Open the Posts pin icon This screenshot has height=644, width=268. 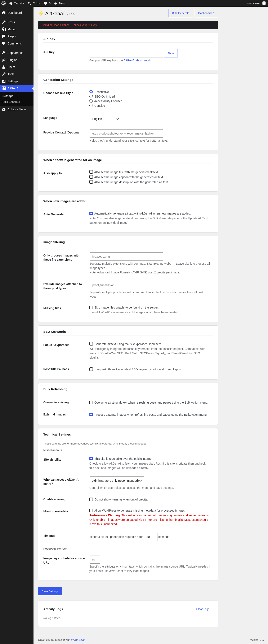(4, 22)
